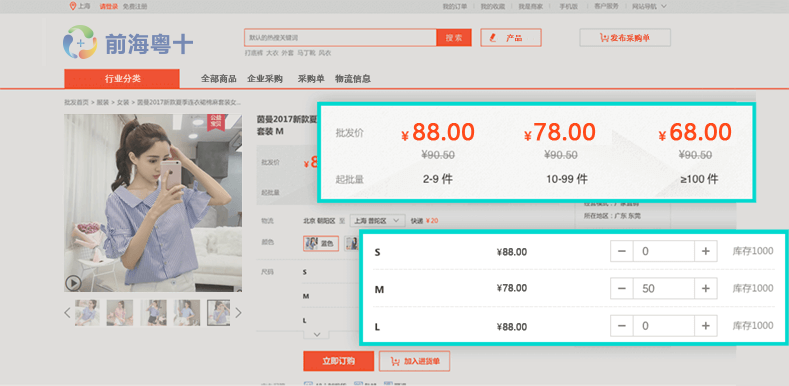Increase the M size quantity
The width and height of the screenshot is (789, 386).
[x=705, y=288]
